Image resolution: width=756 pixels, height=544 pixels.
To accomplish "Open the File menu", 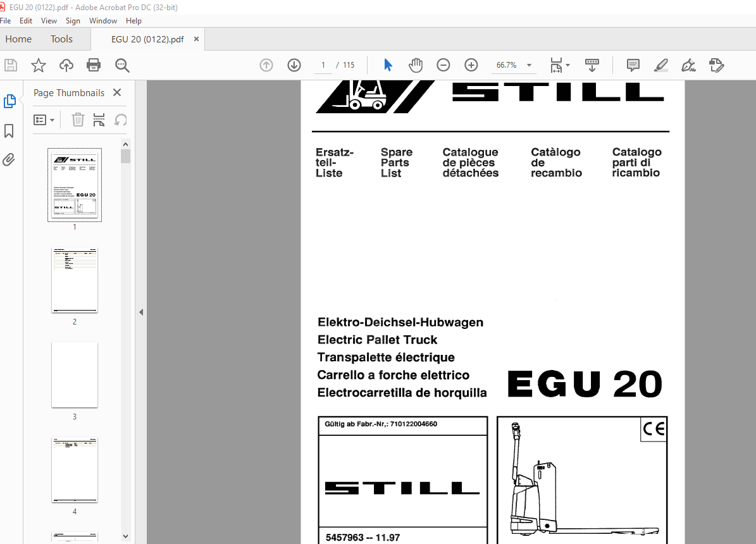I will pos(5,21).
